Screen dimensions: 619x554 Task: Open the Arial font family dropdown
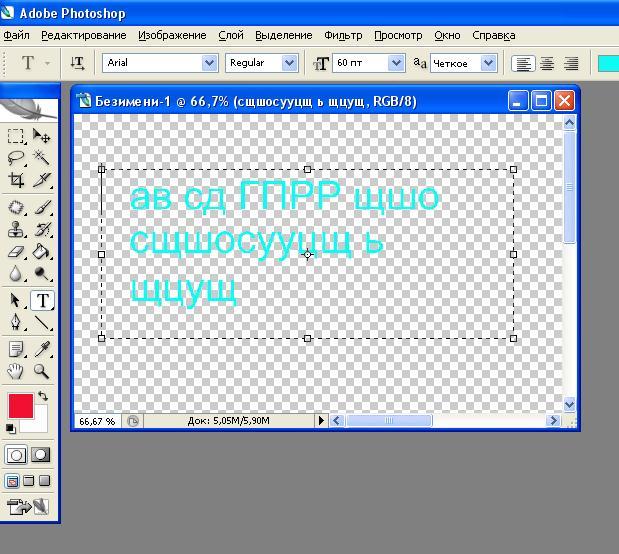click(209, 63)
